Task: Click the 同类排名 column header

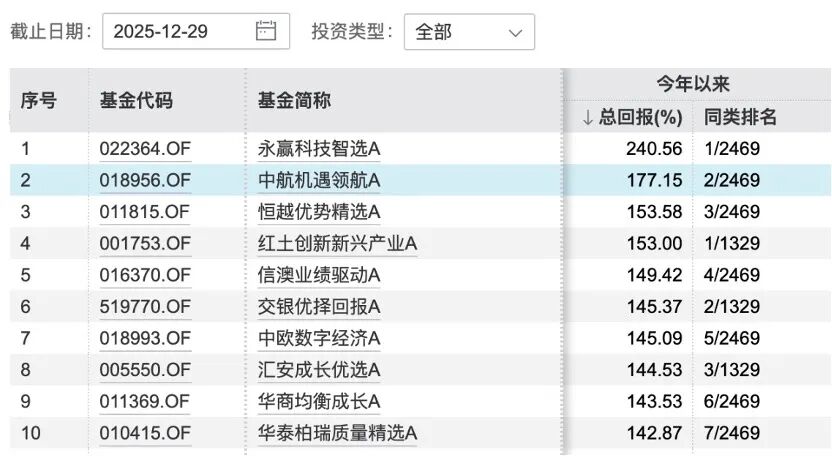Action: [741, 117]
